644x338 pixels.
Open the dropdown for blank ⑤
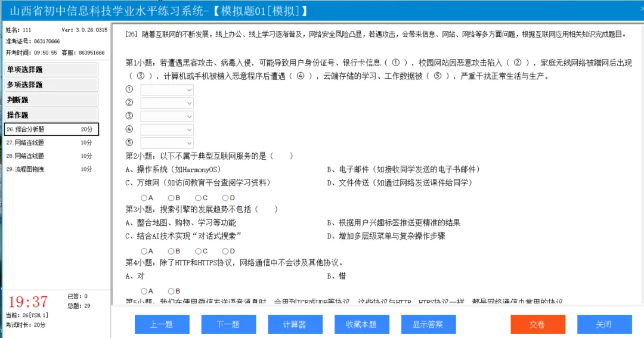click(167, 143)
